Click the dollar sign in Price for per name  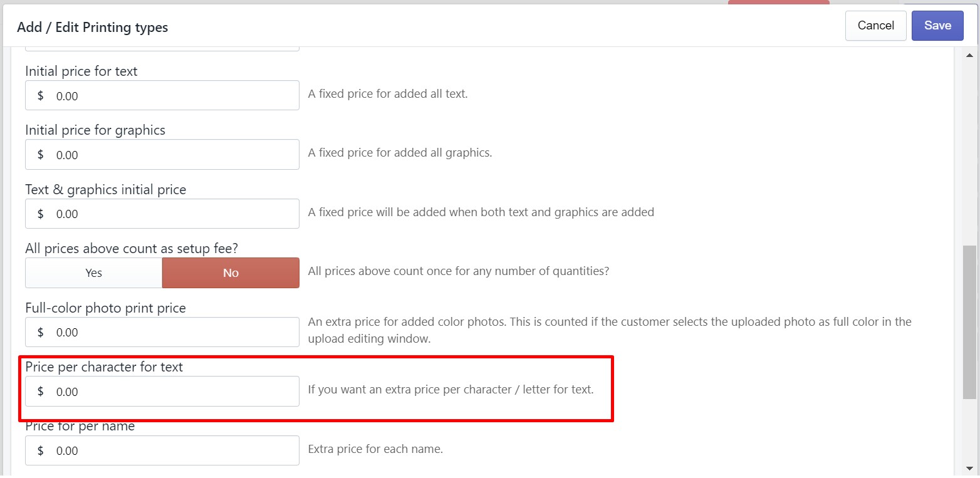point(41,450)
